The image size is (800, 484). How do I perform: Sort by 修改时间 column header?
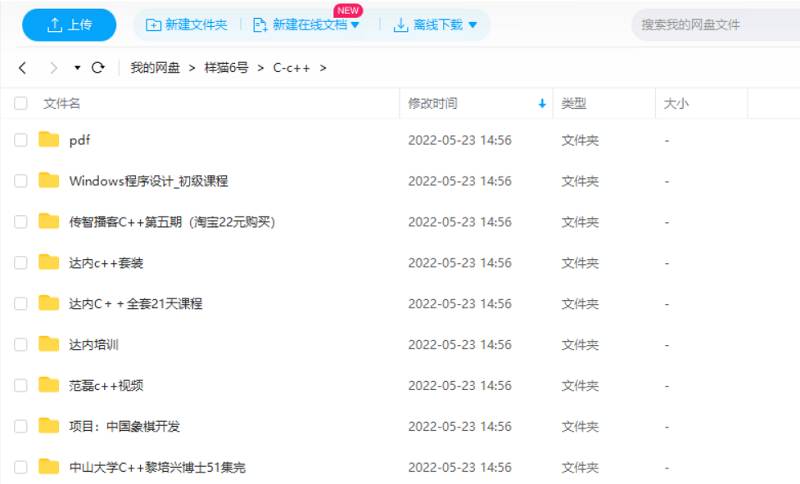[433, 103]
